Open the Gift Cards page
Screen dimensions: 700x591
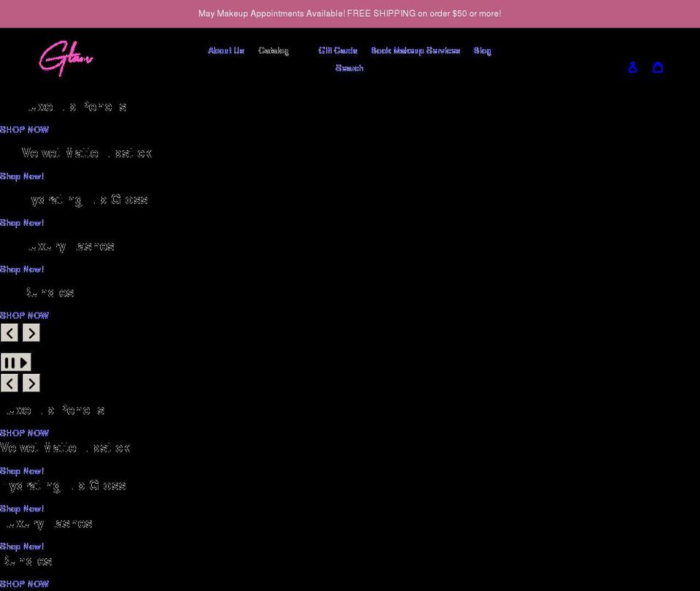click(338, 50)
